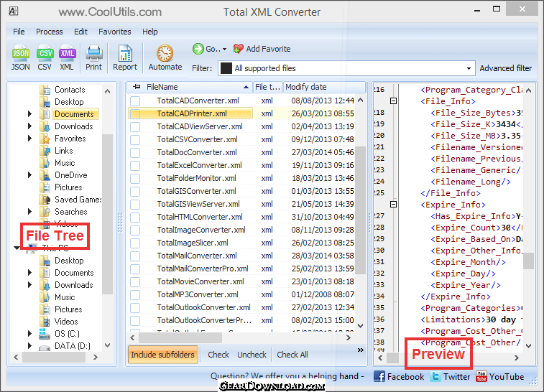The image size is (544, 392).
Task: Collapse the File_Info XML node
Action: [x=393, y=101]
